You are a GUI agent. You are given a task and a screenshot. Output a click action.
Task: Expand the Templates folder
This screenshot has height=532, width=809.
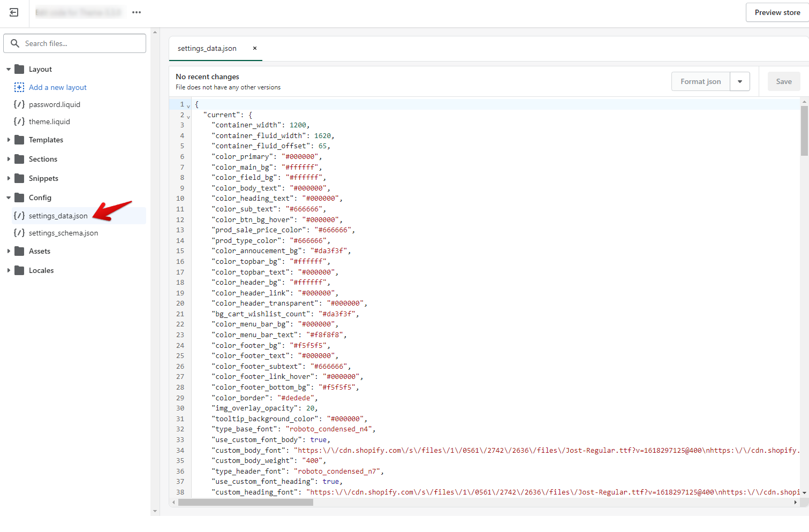click(9, 140)
